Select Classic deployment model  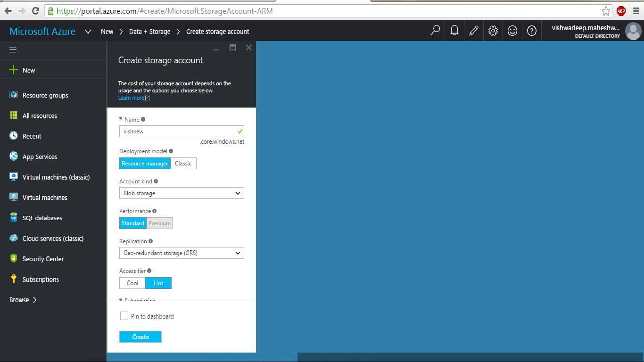tap(183, 164)
